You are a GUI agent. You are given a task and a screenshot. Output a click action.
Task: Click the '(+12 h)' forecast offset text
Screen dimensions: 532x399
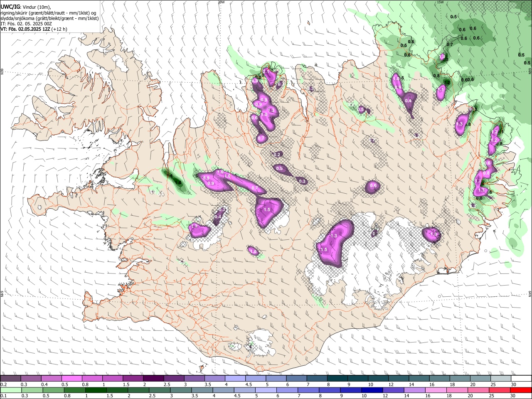point(59,29)
